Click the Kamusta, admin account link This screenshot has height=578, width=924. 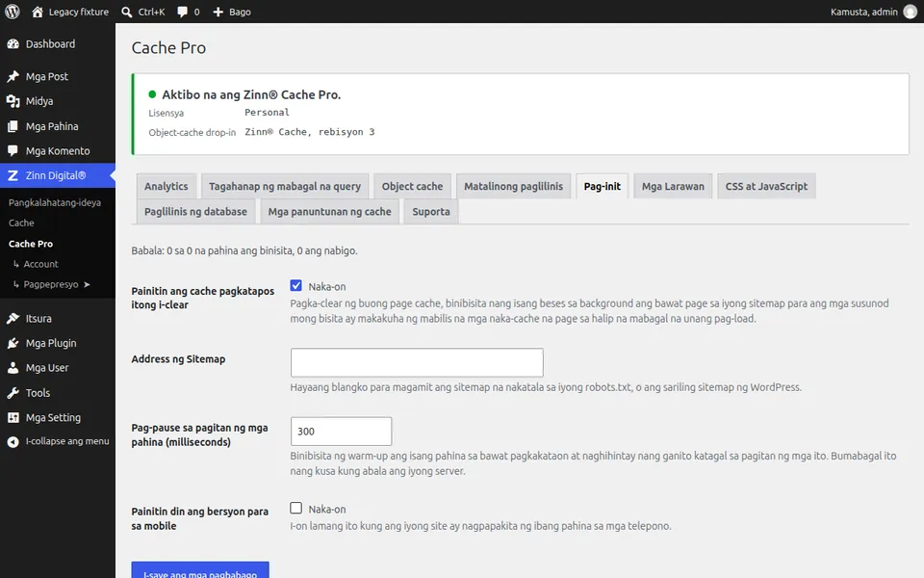pyautogui.click(x=864, y=12)
